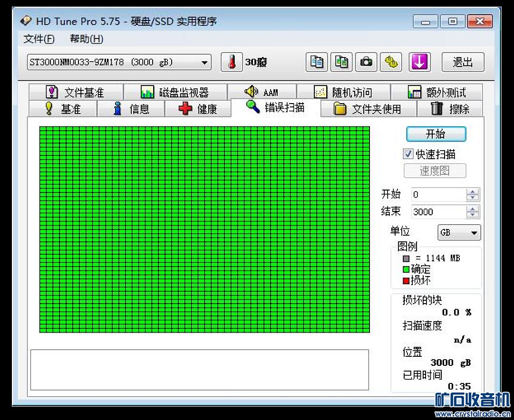This screenshot has height=420, width=514.
Task: Increase the 结束 value with up arrow
Action: coord(472,209)
